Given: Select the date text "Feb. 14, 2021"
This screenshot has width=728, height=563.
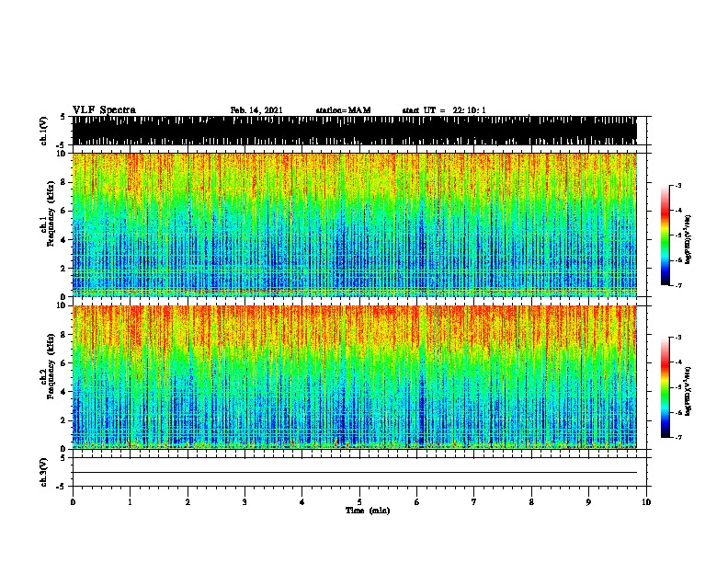Looking at the screenshot, I should pyautogui.click(x=256, y=110).
